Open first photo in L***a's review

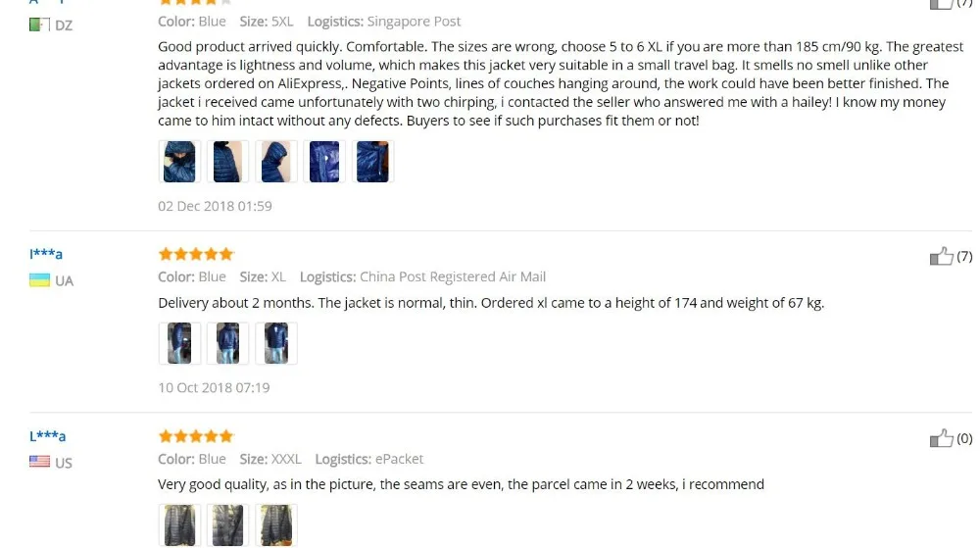[179, 524]
